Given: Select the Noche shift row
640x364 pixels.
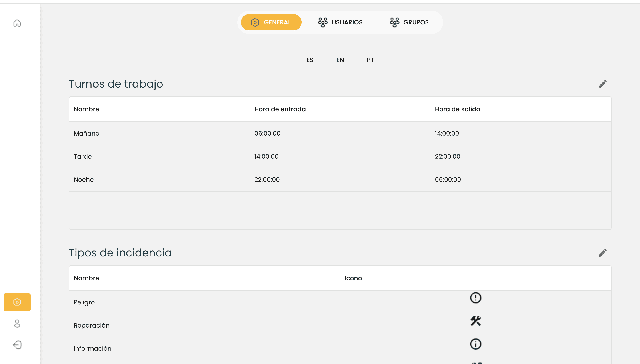Looking at the screenshot, I should click(x=340, y=180).
